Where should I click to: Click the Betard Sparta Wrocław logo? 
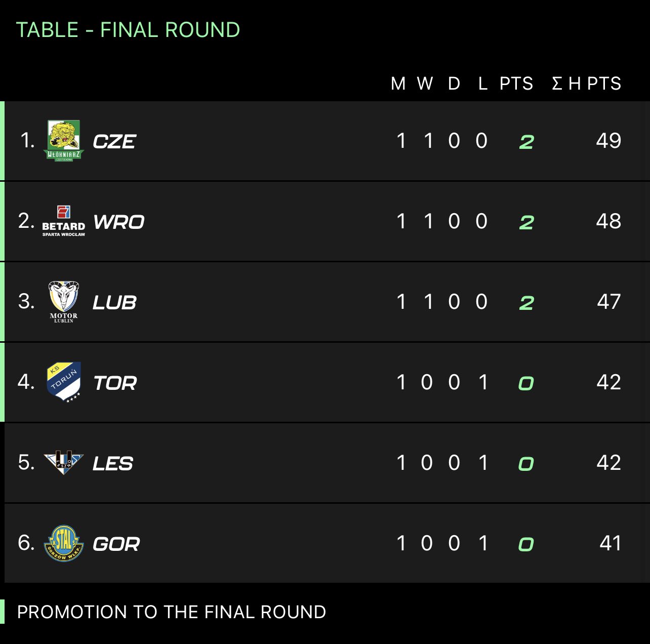[x=64, y=221]
